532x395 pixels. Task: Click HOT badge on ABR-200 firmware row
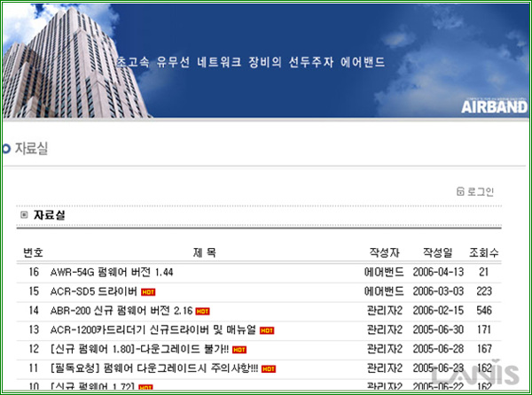(202, 312)
